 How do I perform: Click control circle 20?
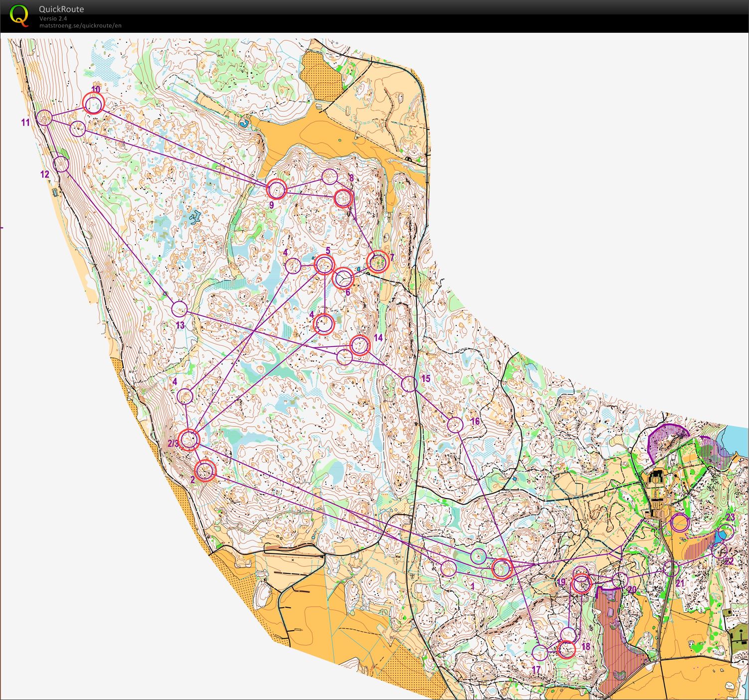click(x=619, y=580)
